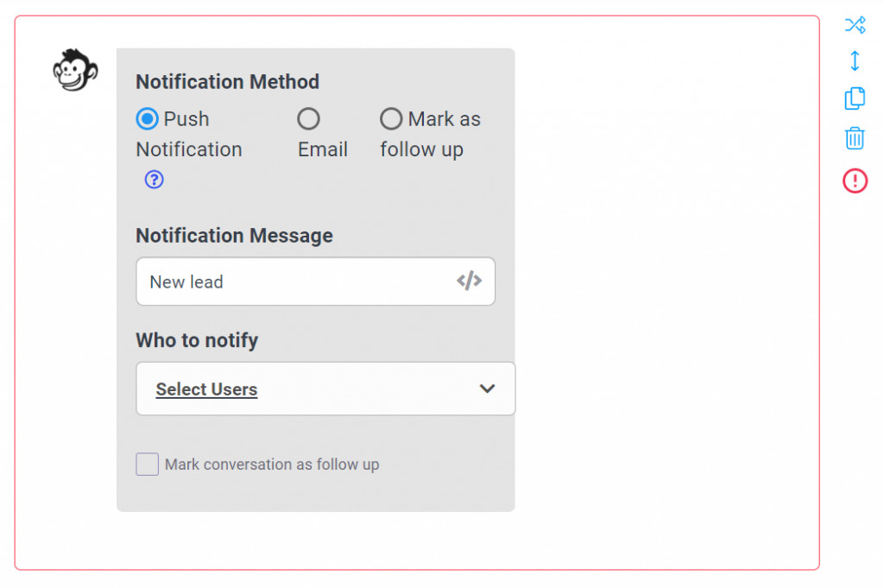
Task: Click the Email option label text
Action: pyautogui.click(x=323, y=149)
